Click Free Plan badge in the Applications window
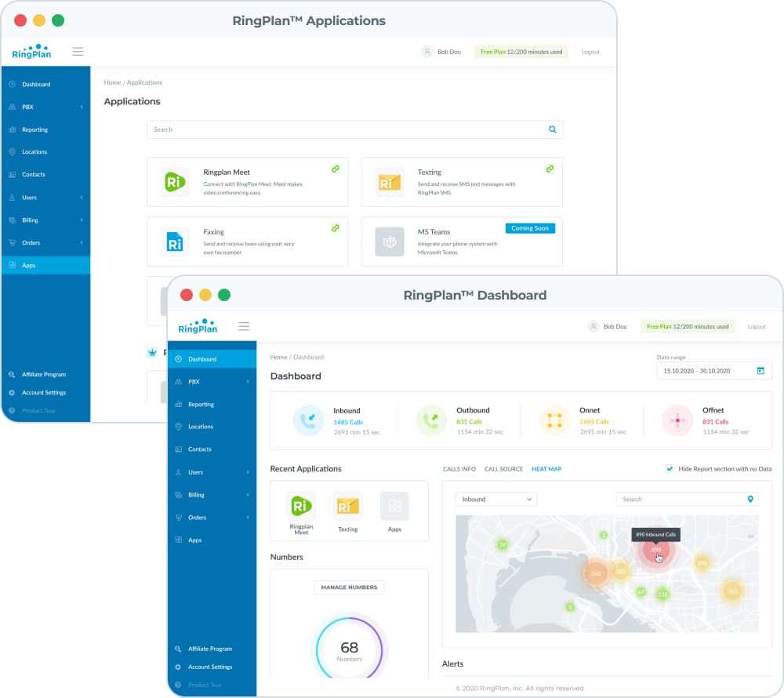The width and height of the screenshot is (784, 698). click(x=521, y=52)
